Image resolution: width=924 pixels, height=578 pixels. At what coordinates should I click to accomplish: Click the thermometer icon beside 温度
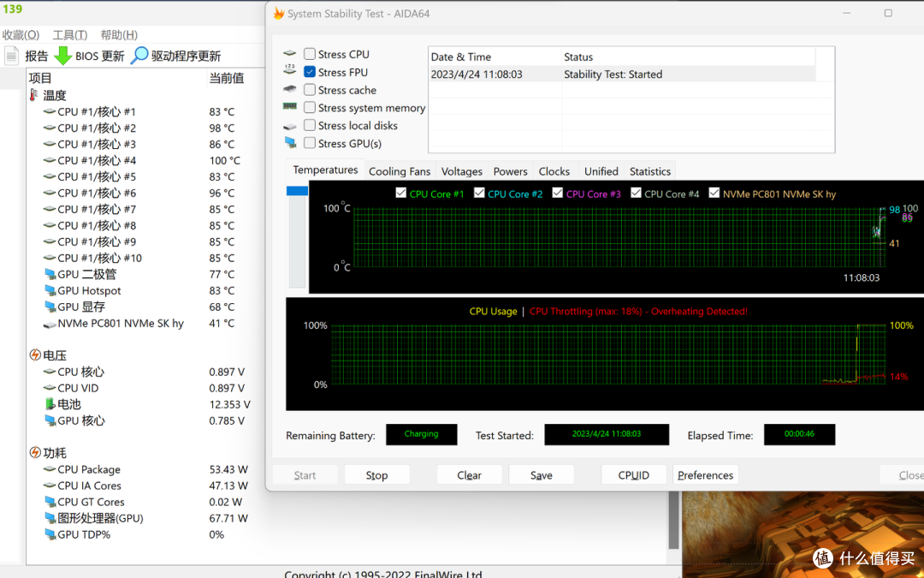click(34, 95)
